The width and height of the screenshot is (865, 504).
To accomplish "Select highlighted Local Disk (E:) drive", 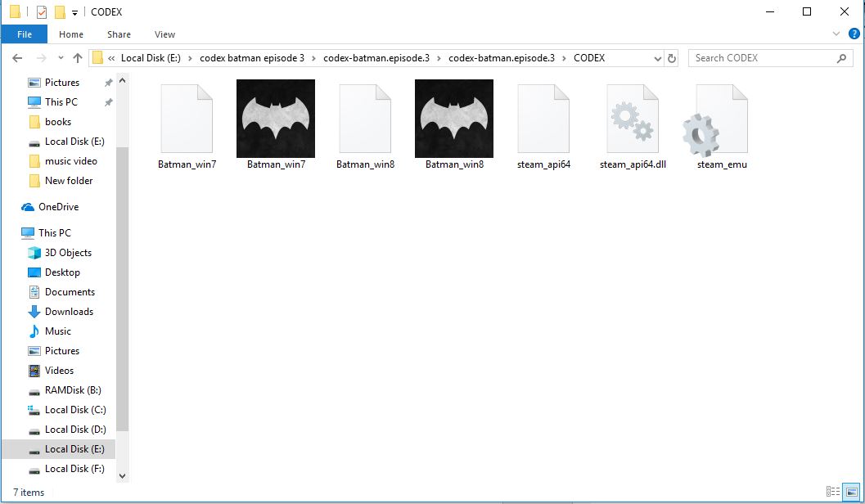I will point(58,449).
